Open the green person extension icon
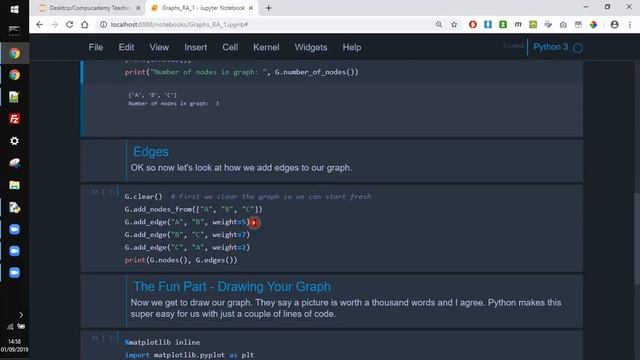This screenshot has width=640, height=360. [x=503, y=24]
